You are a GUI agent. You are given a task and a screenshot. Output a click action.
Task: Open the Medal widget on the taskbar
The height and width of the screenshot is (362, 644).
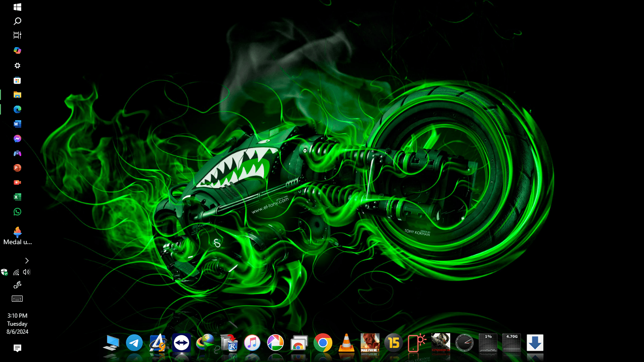pos(17,236)
